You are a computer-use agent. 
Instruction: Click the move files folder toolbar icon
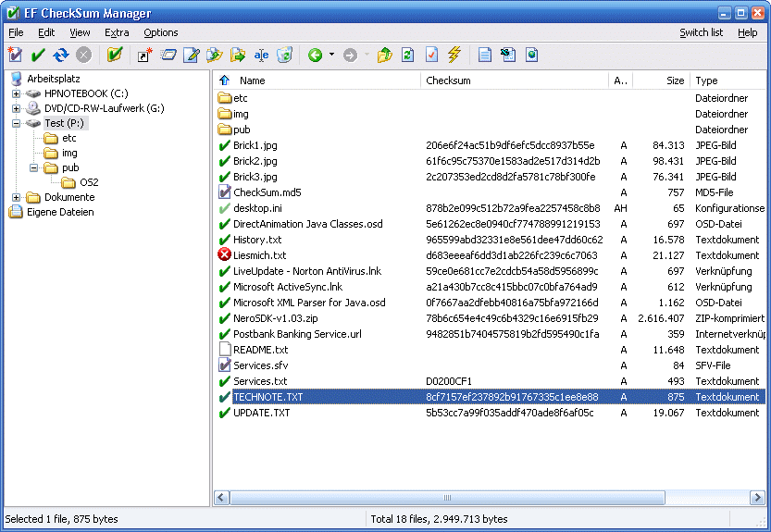[238, 55]
